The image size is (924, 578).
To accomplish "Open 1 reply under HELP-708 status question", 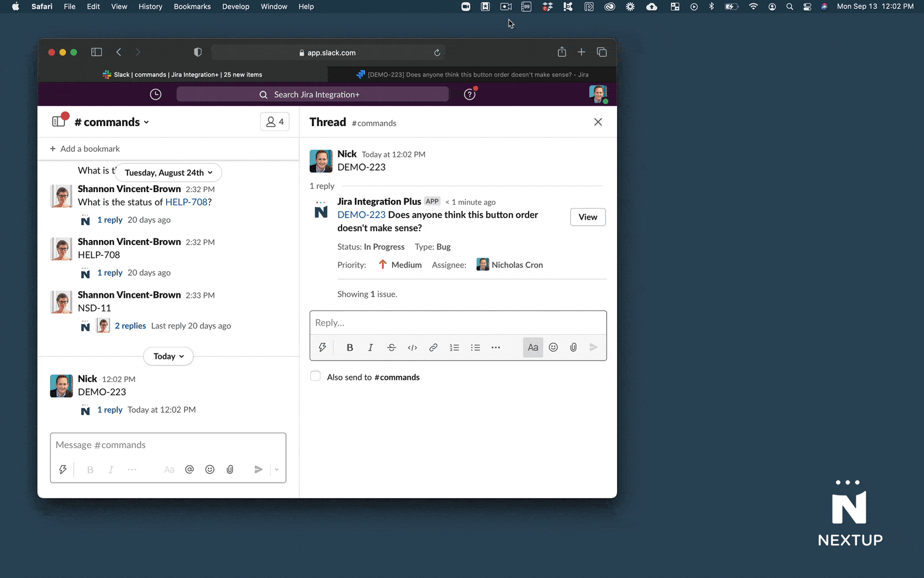I will coord(110,220).
